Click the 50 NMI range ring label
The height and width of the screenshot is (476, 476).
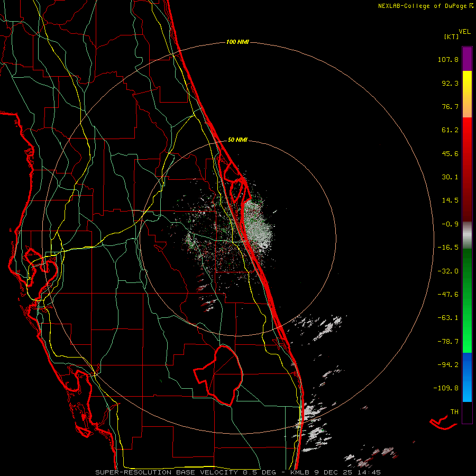pyautogui.click(x=237, y=140)
